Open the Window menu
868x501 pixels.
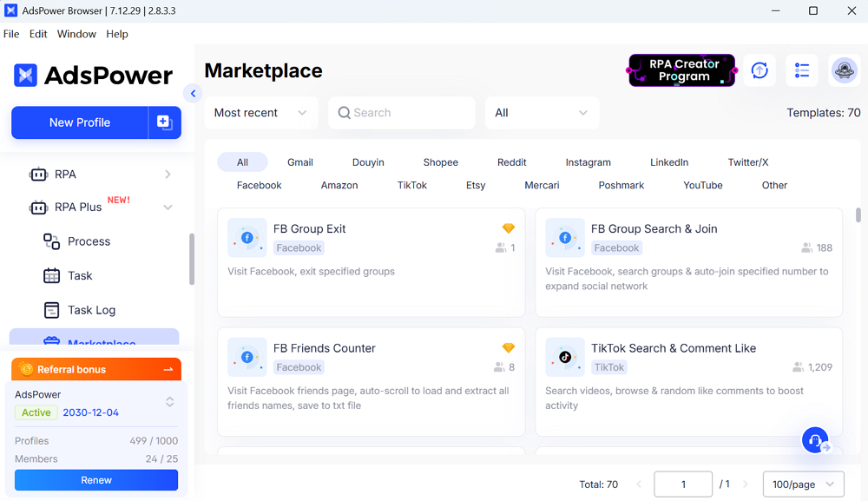click(x=76, y=34)
